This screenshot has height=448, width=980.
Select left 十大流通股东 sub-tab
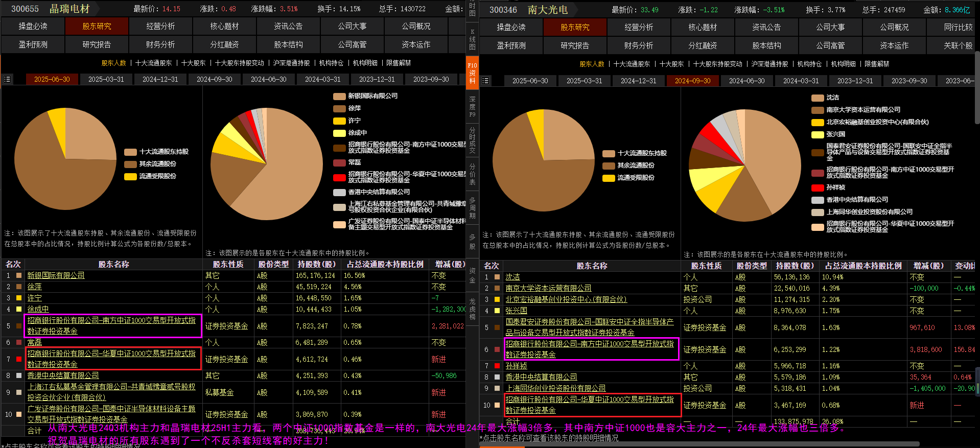153,63
